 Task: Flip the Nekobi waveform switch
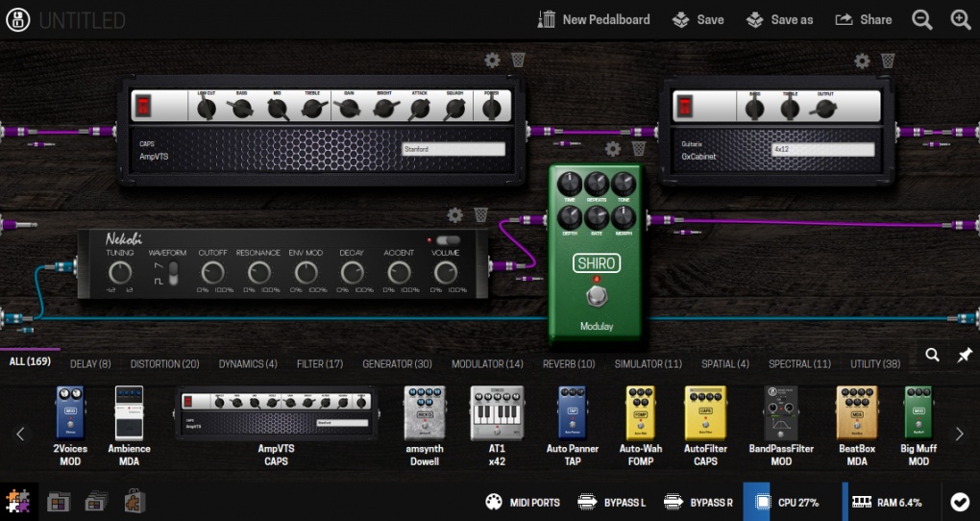click(x=173, y=274)
